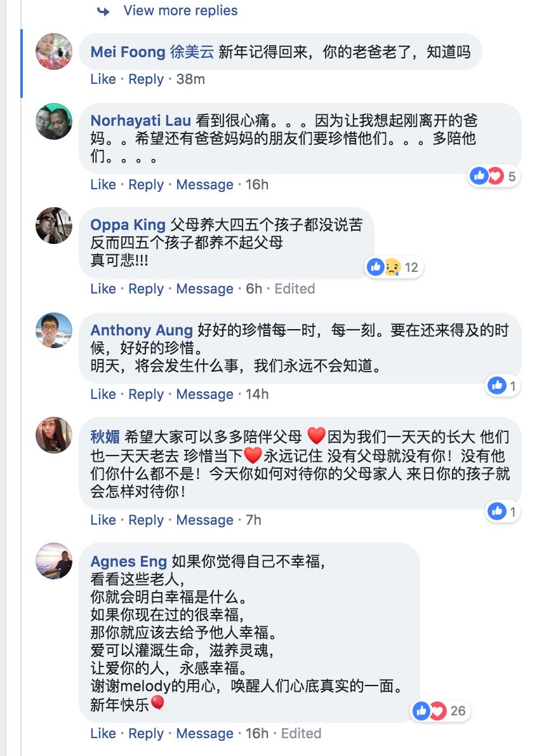551x756 pixels.
Task: Click the love heart reaction on Agnes Eng's comment
Action: click(437, 713)
